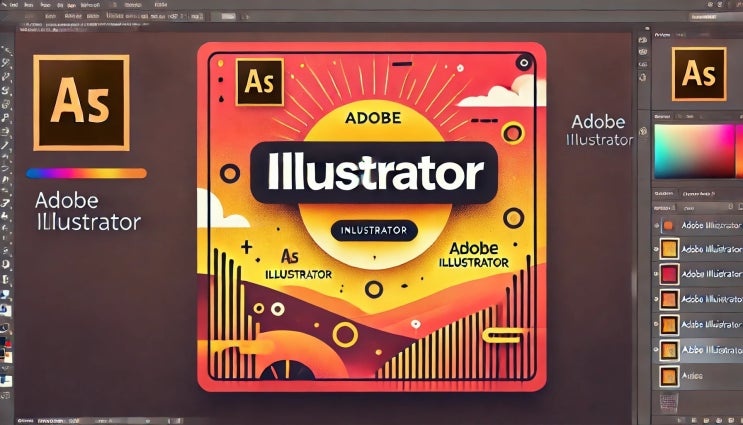The height and width of the screenshot is (425, 743).
Task: Select the highlighted Adobe Illustrator layer row
Action: [698, 350]
